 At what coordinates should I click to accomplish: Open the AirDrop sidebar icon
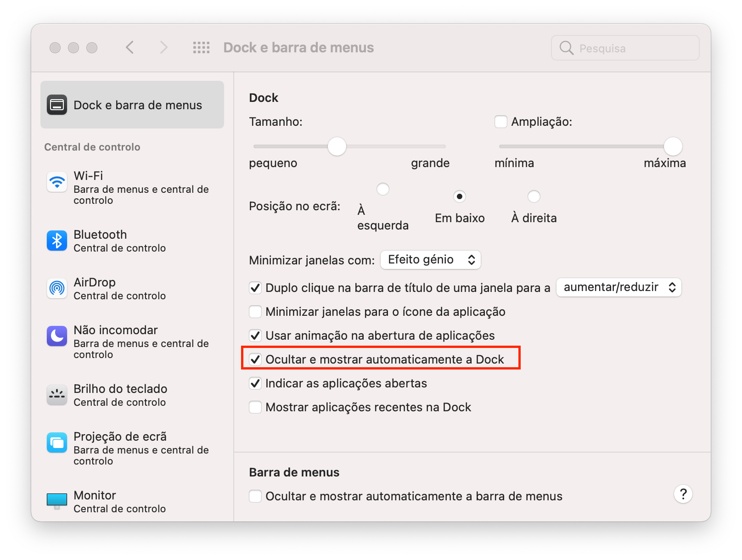[x=57, y=289]
